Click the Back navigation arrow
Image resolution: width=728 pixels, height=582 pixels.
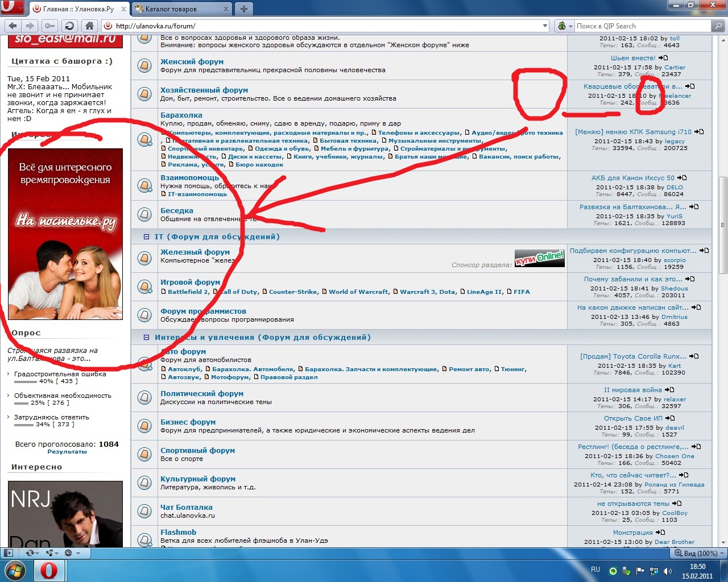click(x=13, y=26)
